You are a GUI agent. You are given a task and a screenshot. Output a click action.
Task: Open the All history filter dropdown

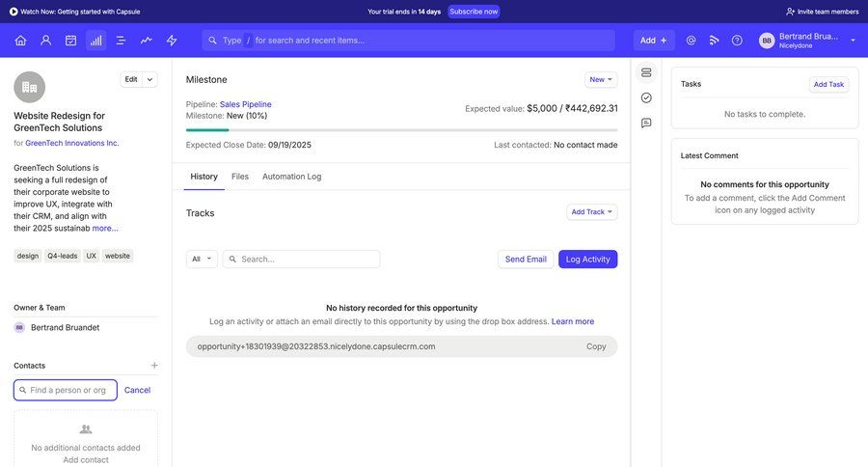click(202, 259)
